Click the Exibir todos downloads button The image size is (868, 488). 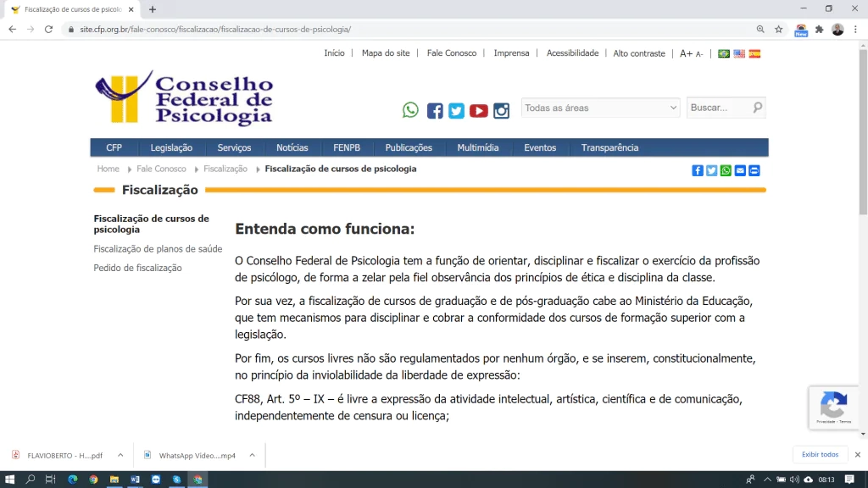[x=820, y=455]
